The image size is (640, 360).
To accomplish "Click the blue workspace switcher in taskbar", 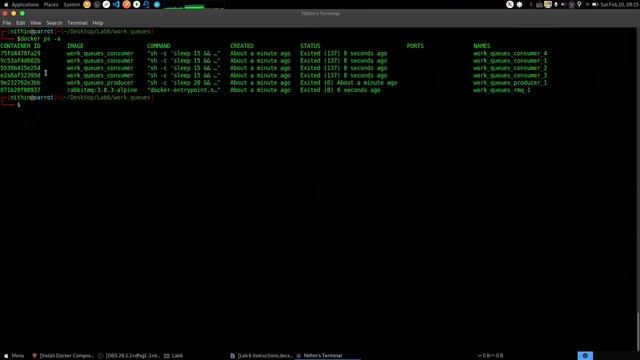I will (x=585, y=356).
